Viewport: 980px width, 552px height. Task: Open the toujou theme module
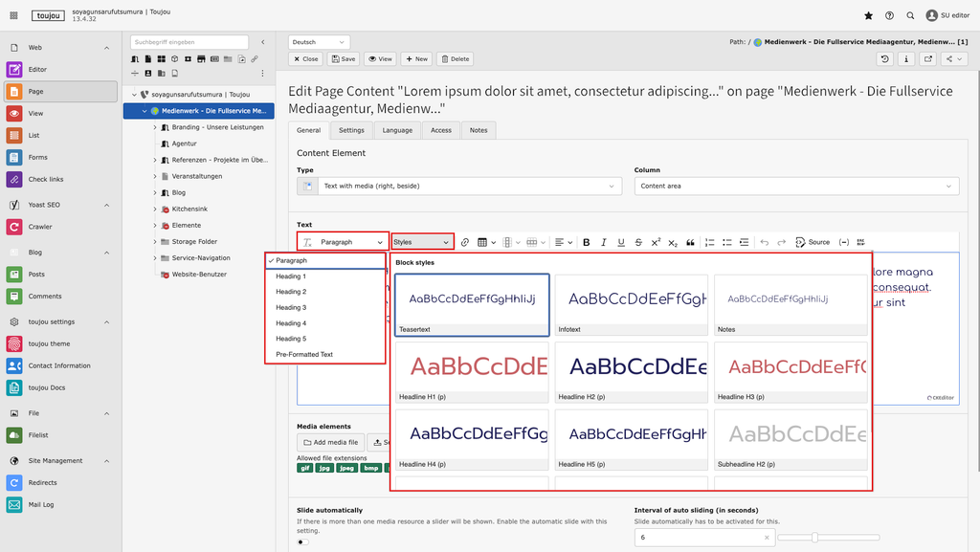tap(60, 343)
